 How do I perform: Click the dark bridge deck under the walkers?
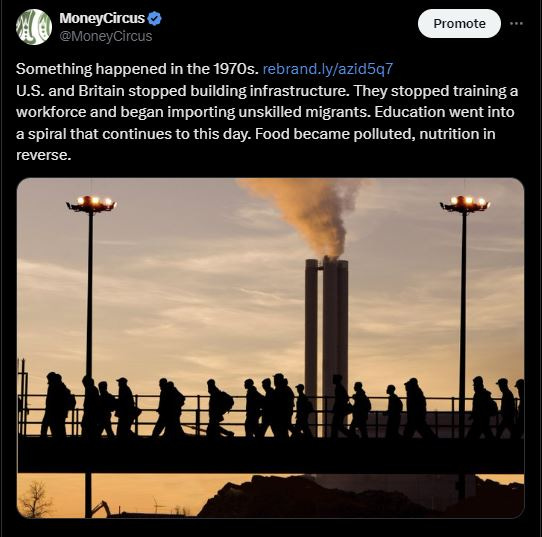tap(270, 455)
